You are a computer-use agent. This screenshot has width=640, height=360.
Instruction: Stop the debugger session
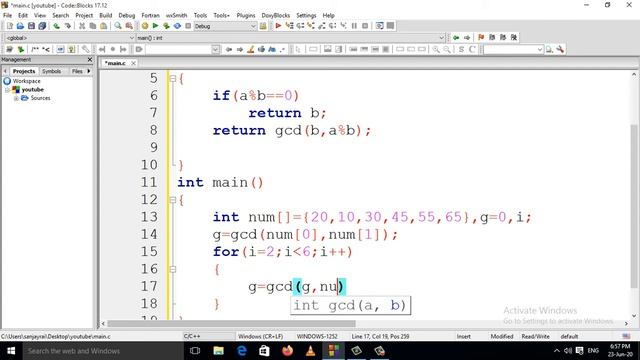coord(365,26)
